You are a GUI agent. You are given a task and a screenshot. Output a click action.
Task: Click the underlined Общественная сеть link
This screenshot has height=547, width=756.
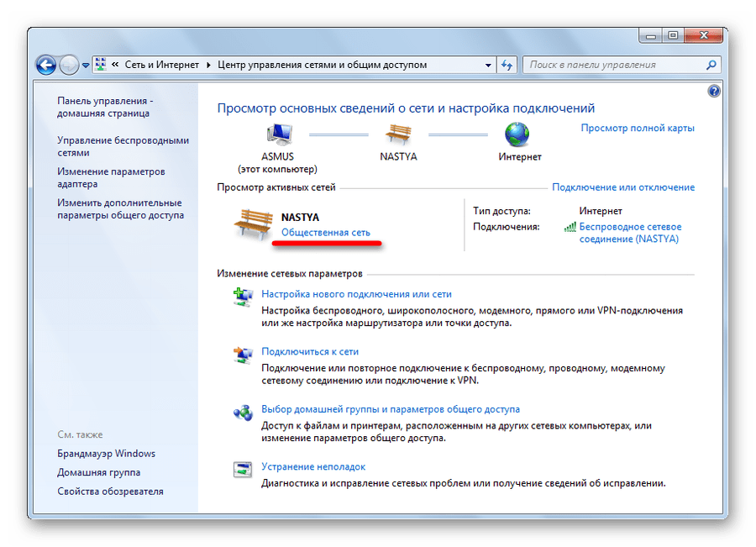click(328, 233)
